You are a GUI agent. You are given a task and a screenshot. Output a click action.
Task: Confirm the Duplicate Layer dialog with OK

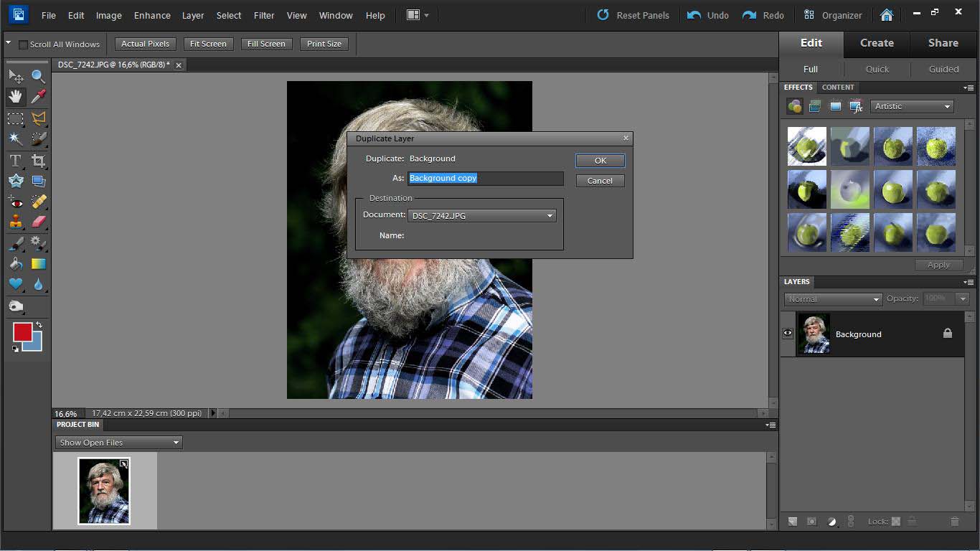tap(600, 161)
